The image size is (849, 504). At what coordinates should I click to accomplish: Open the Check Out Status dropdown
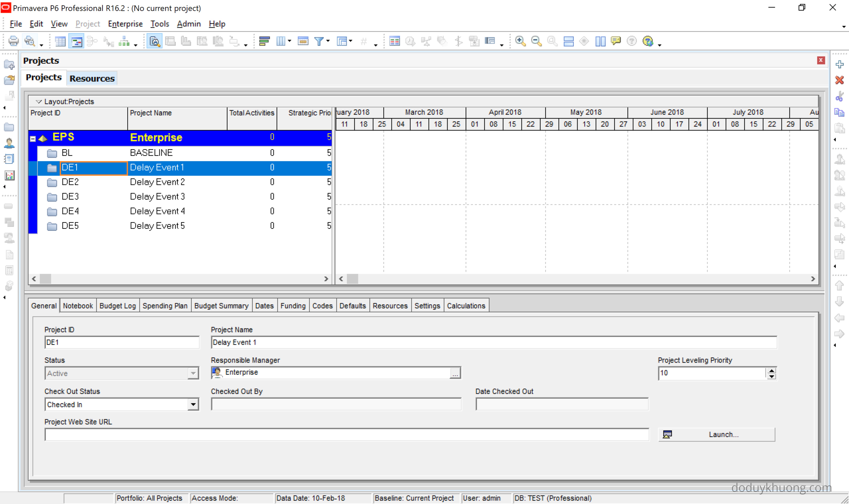pyautogui.click(x=193, y=404)
